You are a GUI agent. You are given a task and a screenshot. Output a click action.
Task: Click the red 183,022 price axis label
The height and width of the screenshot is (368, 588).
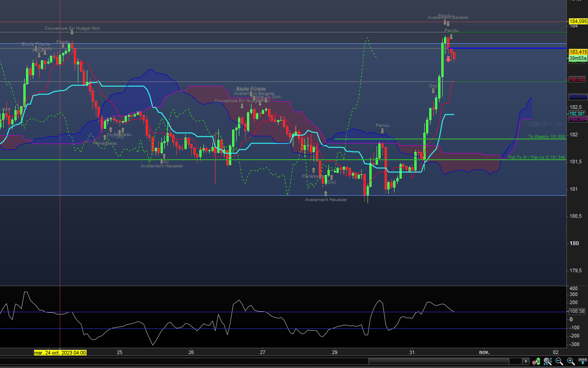578,80
